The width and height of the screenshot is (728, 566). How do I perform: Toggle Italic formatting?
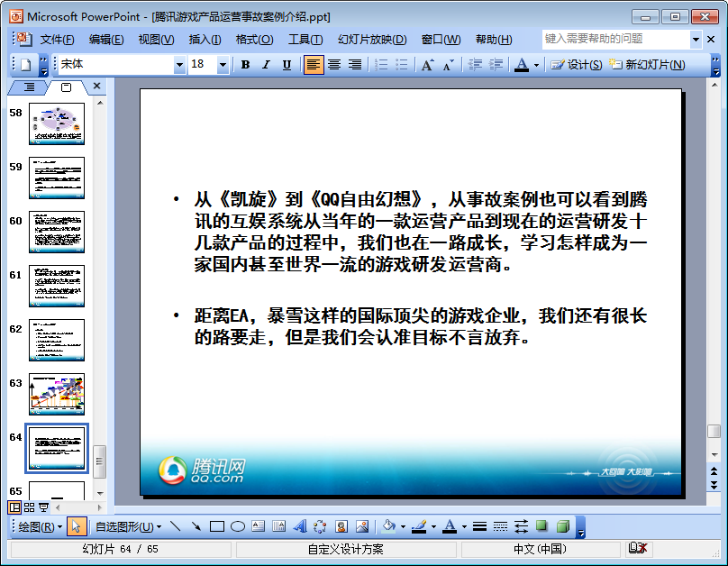click(x=266, y=65)
